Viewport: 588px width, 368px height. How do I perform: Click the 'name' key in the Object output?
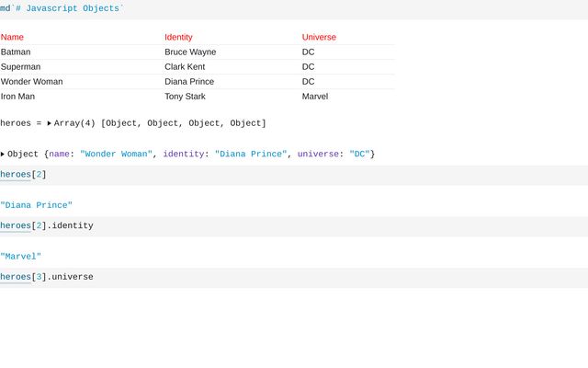pyautogui.click(x=59, y=154)
